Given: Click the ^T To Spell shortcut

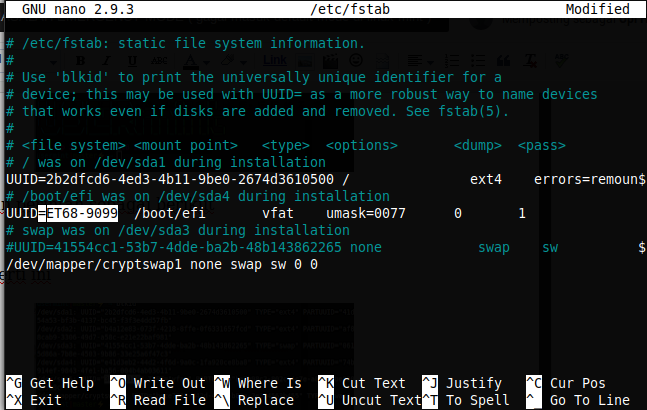Looking at the screenshot, I should click(x=466, y=400).
